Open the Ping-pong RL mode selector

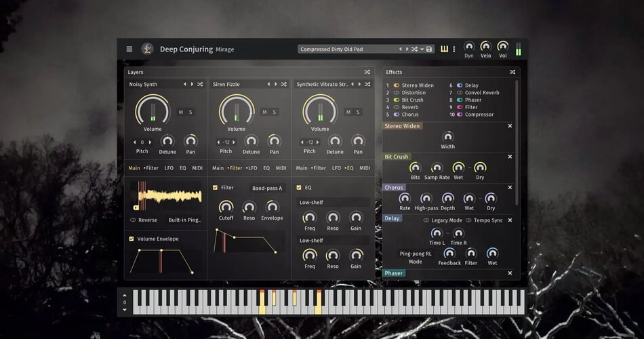[x=416, y=254]
